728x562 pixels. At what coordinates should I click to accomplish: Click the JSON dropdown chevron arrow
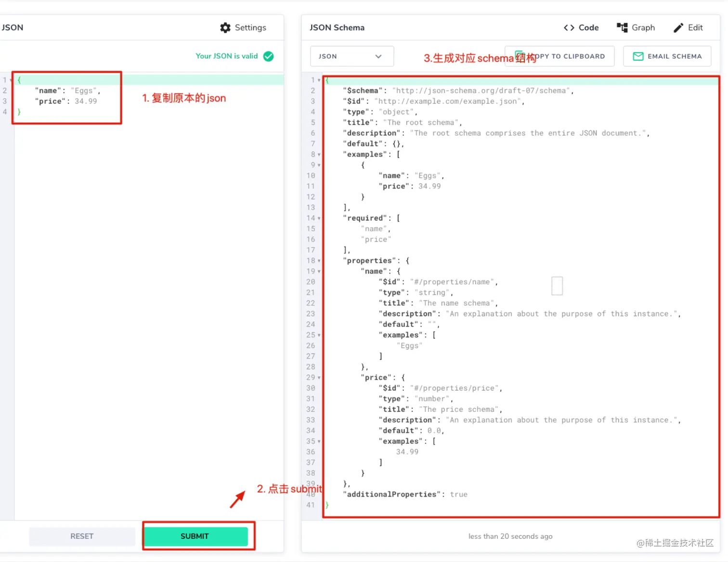tap(378, 56)
